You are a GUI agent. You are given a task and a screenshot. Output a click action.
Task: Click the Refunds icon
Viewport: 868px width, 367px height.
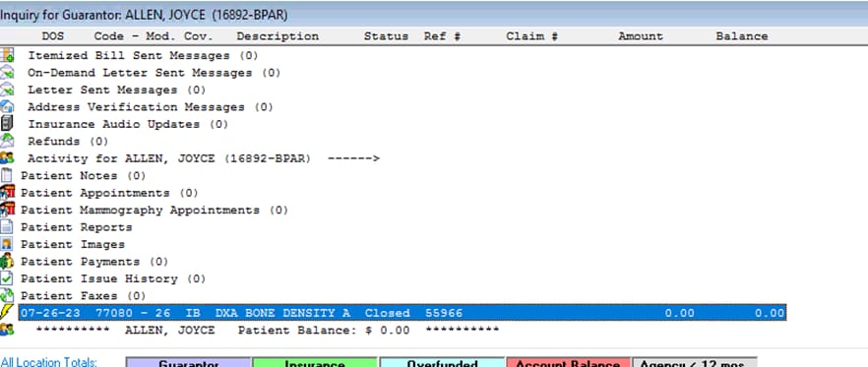[x=7, y=141]
